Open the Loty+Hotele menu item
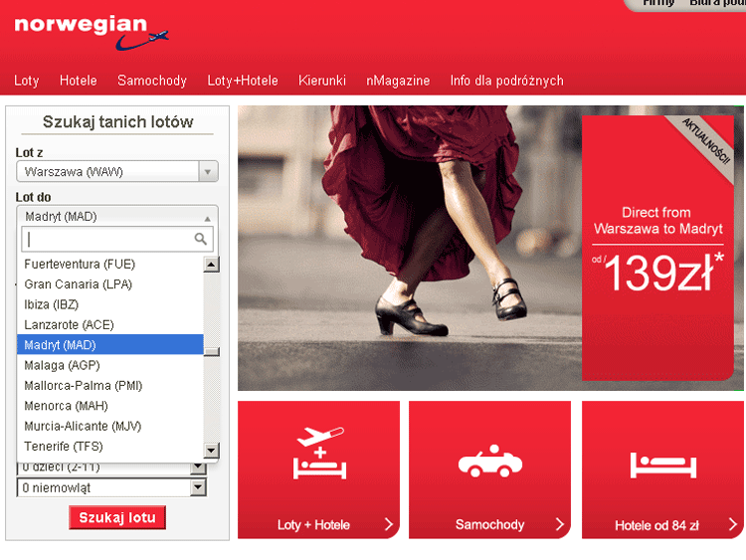 (x=243, y=81)
